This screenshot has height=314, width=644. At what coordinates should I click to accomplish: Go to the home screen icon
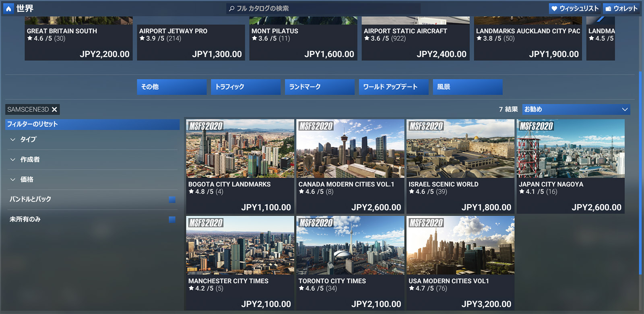[8, 8]
